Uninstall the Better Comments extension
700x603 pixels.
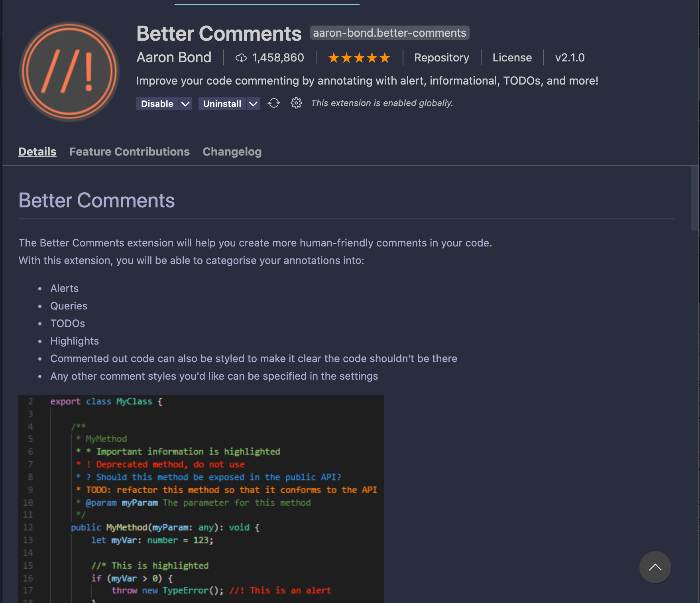click(x=222, y=104)
